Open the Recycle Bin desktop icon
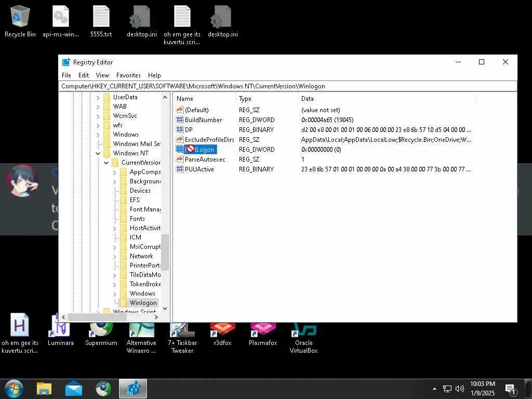Viewport: 532px width, 399px height. click(20, 20)
